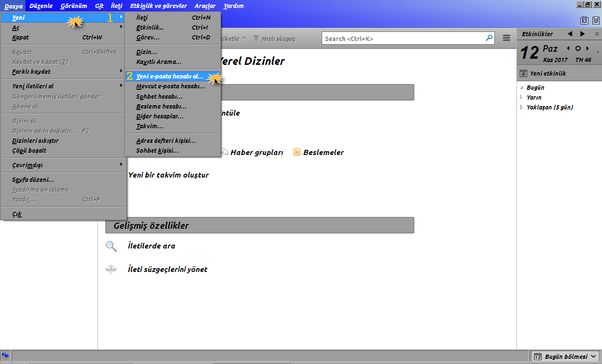Open the Bugün bölmesi dropdown arrow
Viewport: 602px width, 364px height.
tap(594, 356)
